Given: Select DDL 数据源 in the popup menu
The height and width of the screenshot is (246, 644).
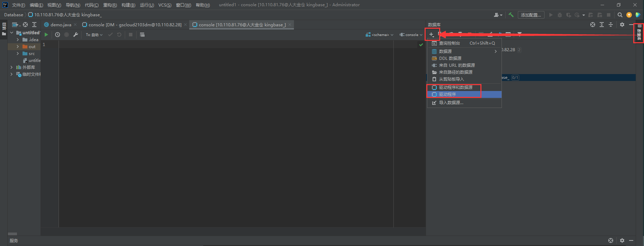Looking at the screenshot, I should point(464,58).
